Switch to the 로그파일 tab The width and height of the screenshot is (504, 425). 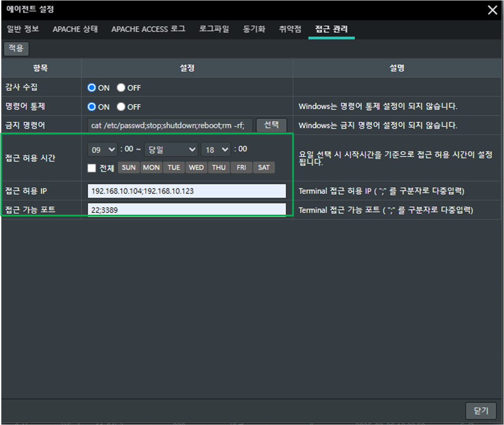tap(214, 29)
